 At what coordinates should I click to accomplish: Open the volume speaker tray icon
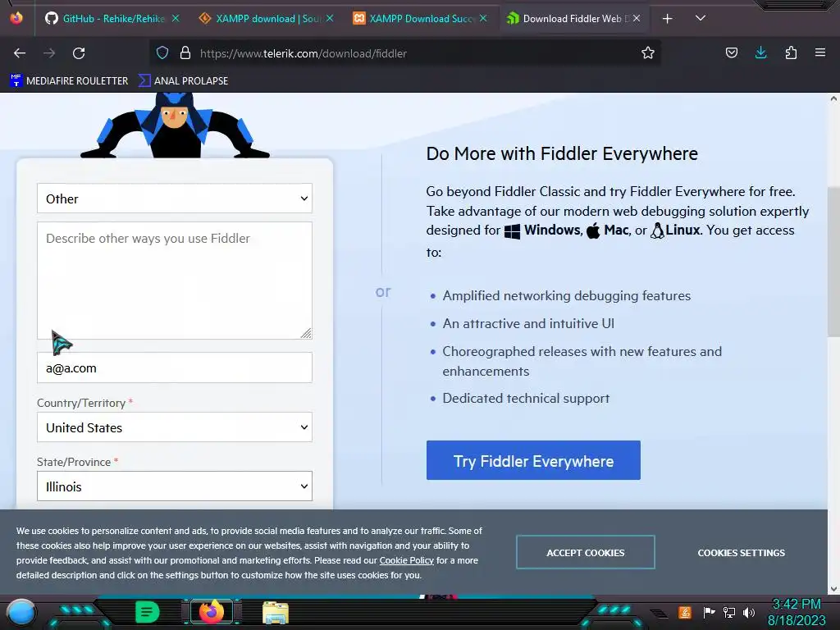point(749,612)
